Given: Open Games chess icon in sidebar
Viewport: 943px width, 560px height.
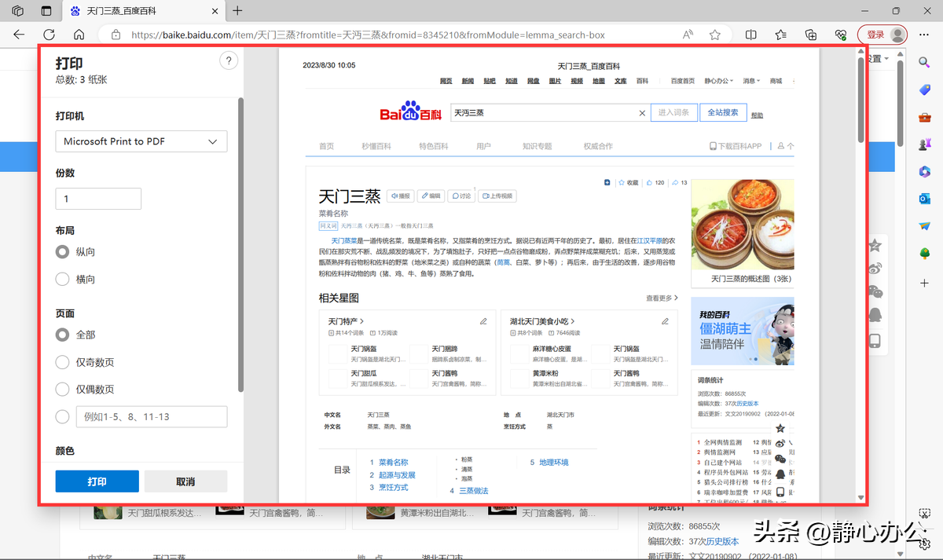Looking at the screenshot, I should click(924, 145).
